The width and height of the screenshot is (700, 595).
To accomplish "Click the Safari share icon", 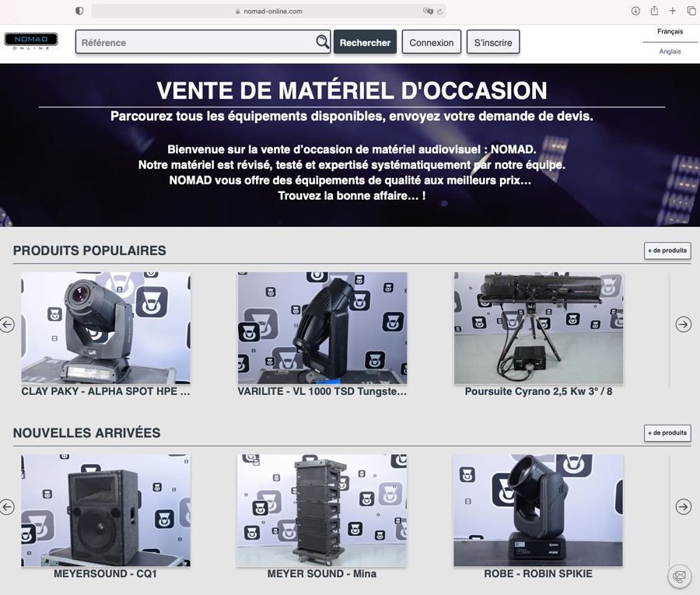I will point(654,11).
